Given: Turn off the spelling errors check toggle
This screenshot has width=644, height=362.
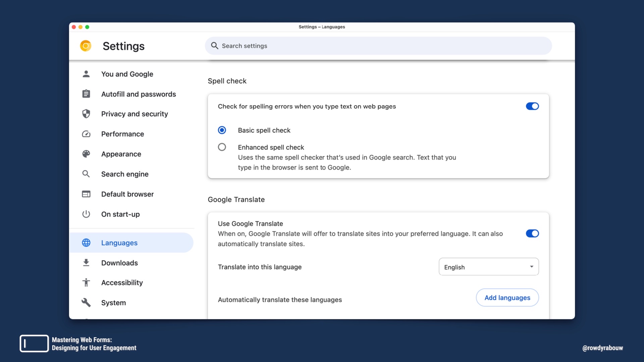Looking at the screenshot, I should tap(532, 106).
